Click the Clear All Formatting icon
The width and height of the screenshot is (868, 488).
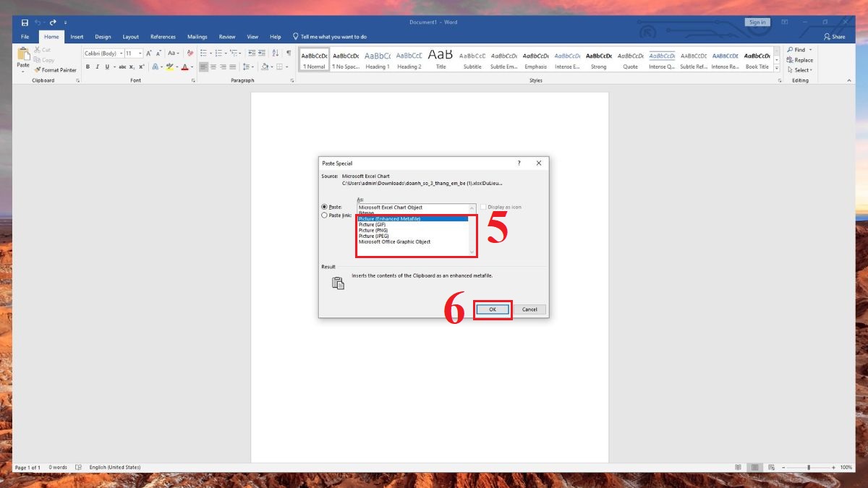pos(190,53)
